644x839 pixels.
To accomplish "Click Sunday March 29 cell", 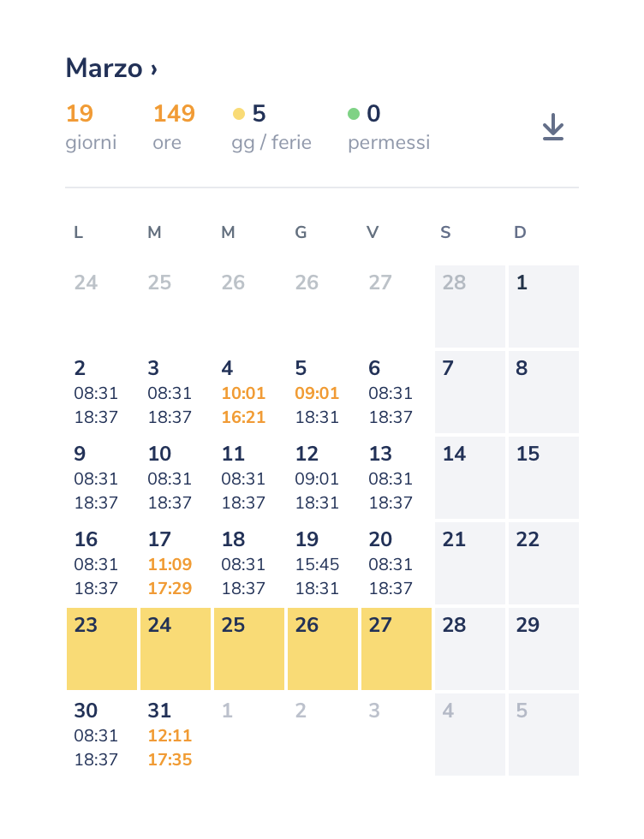I will pyautogui.click(x=543, y=648).
